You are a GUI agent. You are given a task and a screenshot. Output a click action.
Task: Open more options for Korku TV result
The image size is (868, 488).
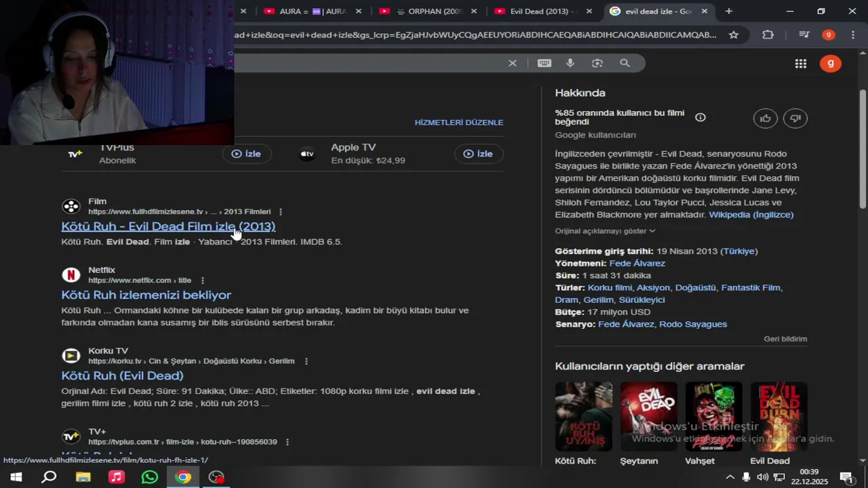click(x=307, y=361)
